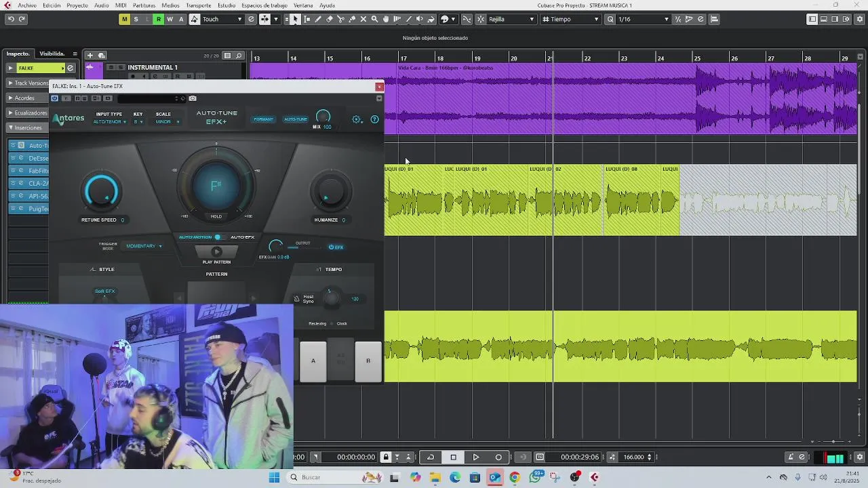
Task: Open the Estudio menu
Action: click(x=226, y=5)
